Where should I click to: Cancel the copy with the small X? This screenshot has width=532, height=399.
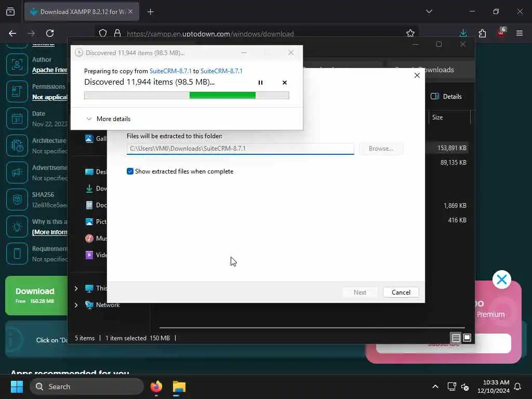click(284, 83)
